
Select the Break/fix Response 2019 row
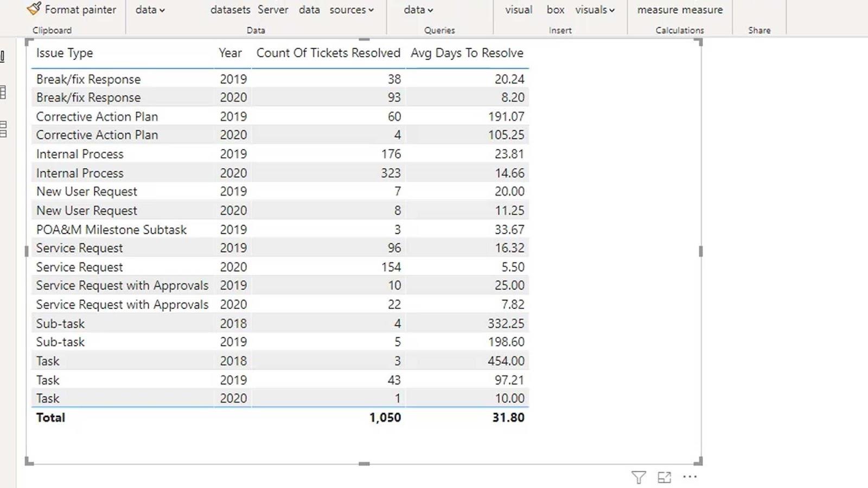point(280,79)
